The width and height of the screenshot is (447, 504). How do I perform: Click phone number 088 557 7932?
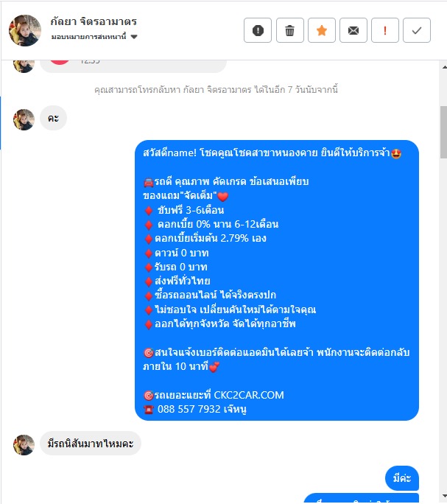pos(189,409)
